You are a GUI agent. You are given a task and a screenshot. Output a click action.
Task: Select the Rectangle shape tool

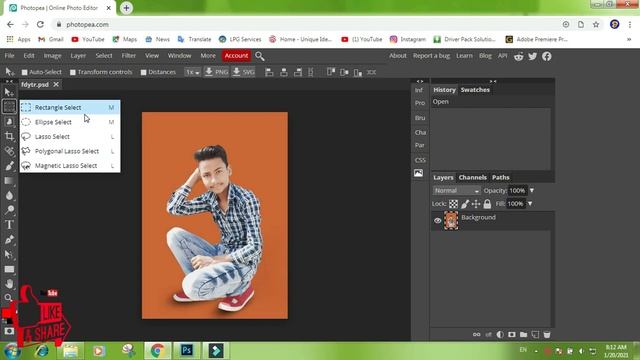click(9, 269)
